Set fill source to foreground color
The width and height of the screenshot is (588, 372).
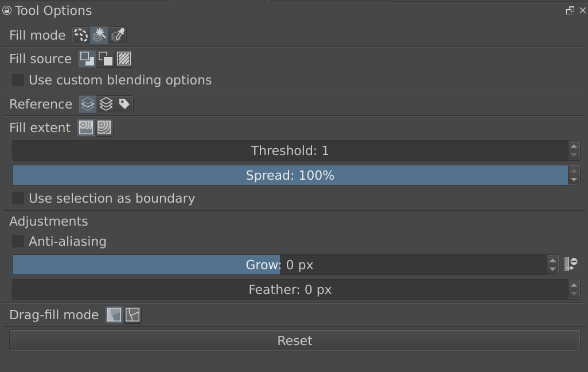click(87, 59)
